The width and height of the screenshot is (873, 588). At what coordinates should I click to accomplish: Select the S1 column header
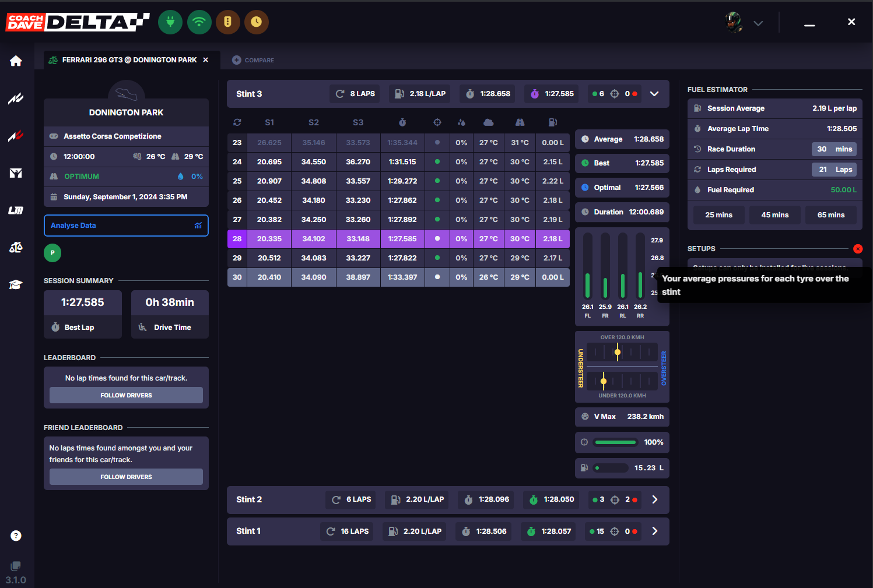[x=269, y=122]
